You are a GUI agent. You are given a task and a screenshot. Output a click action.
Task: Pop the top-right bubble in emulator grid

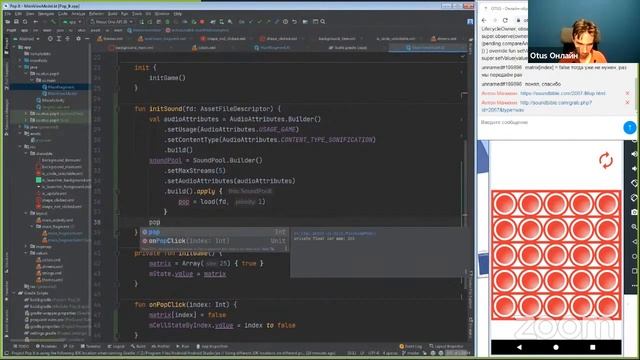607,204
